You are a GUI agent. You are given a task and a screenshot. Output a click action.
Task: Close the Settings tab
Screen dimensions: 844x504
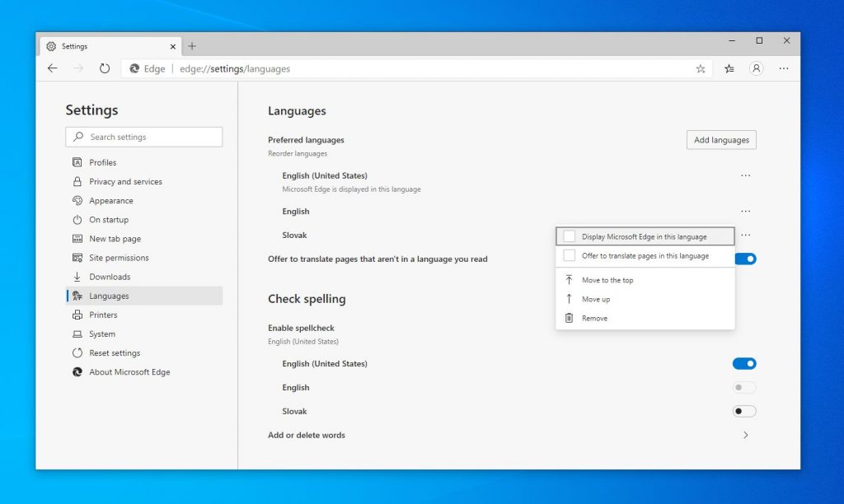click(173, 47)
